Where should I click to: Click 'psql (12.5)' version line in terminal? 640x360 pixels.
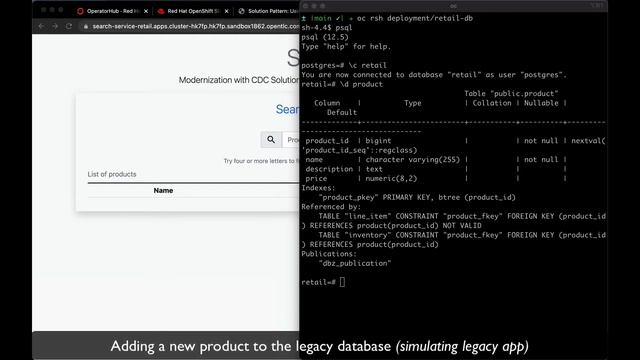click(325, 37)
